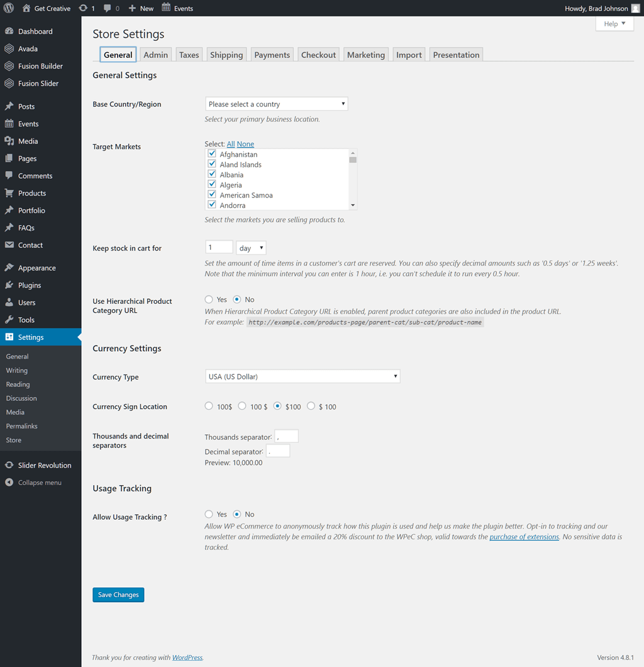
Task: Switch to the Import tab
Action: tap(409, 55)
